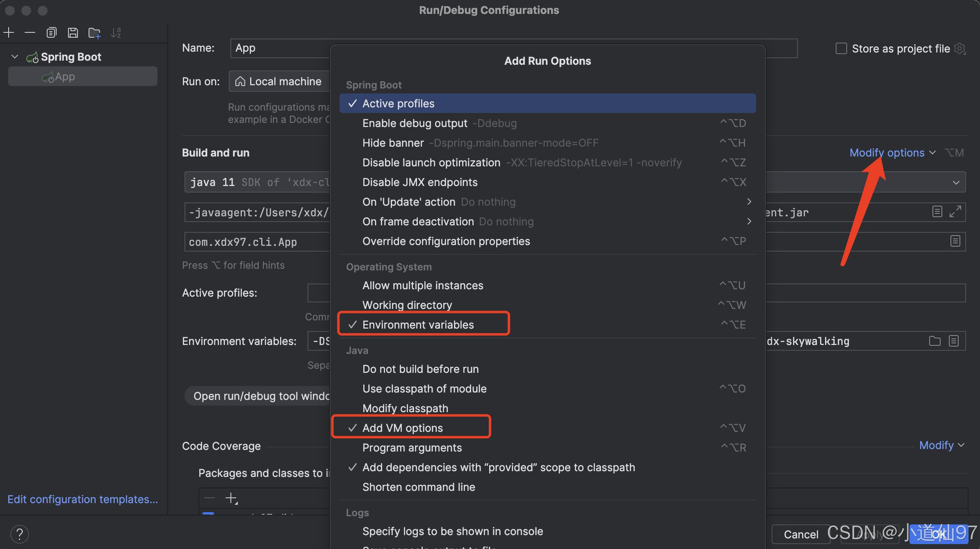Uncheck Add VM options entry
The image size is (980, 549).
[x=547, y=428]
